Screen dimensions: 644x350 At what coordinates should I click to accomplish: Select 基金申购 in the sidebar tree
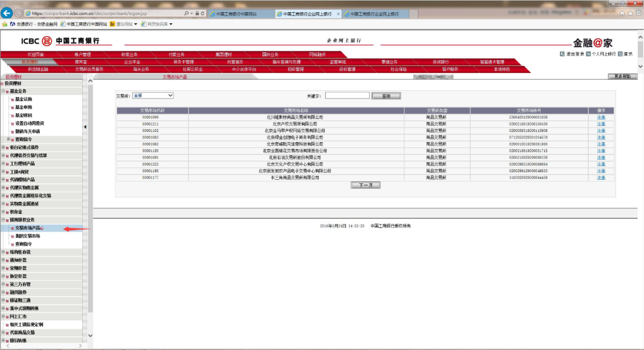(23, 107)
